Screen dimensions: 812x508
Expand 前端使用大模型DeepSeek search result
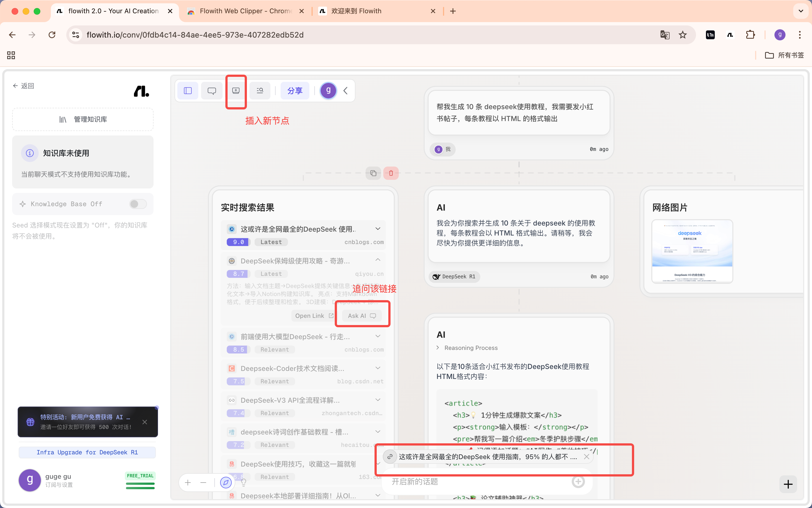coord(378,336)
